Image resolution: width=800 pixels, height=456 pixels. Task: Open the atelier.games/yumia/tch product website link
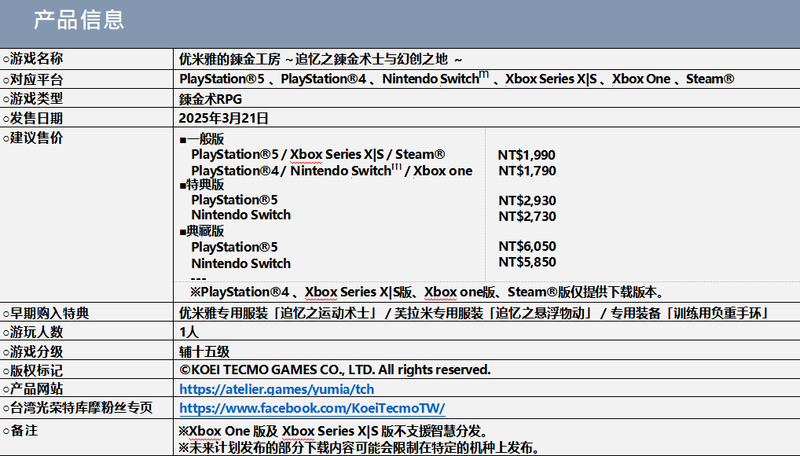(x=277, y=388)
